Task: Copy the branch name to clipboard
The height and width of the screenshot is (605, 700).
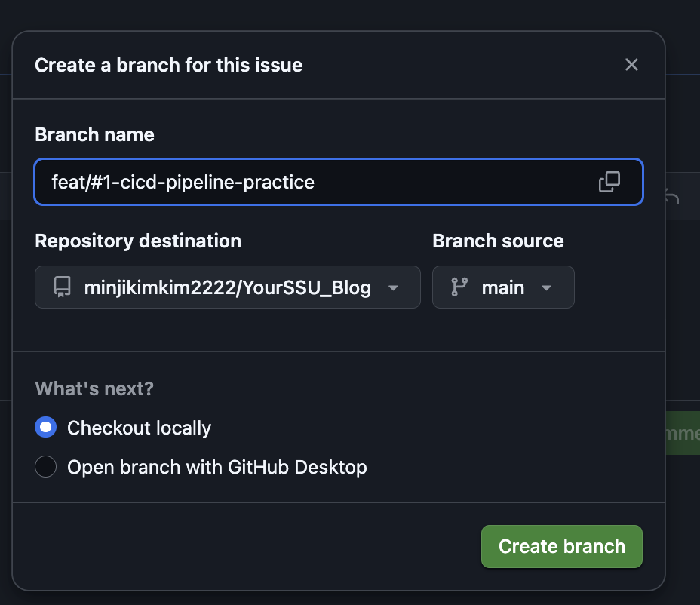Action: coord(609,182)
